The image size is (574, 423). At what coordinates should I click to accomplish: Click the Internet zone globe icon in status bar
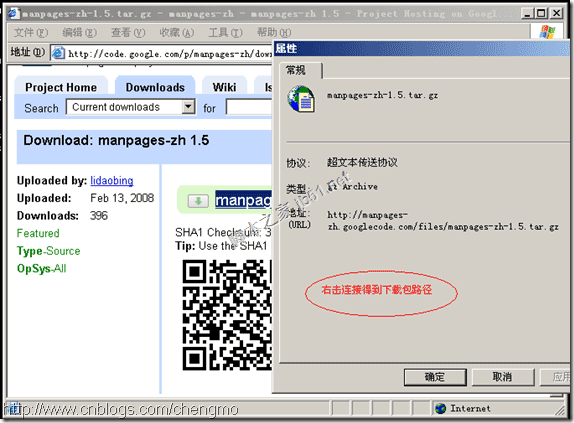click(440, 408)
